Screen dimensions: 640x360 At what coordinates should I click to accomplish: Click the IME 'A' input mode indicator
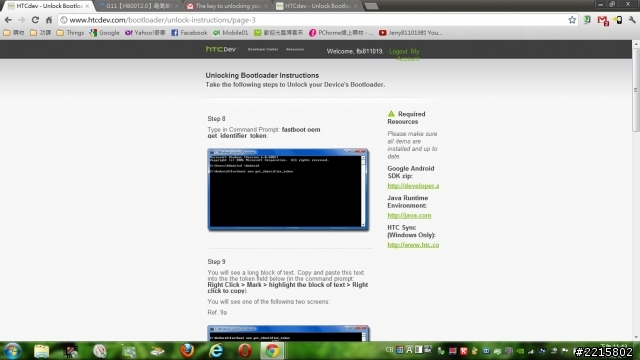(x=409, y=350)
